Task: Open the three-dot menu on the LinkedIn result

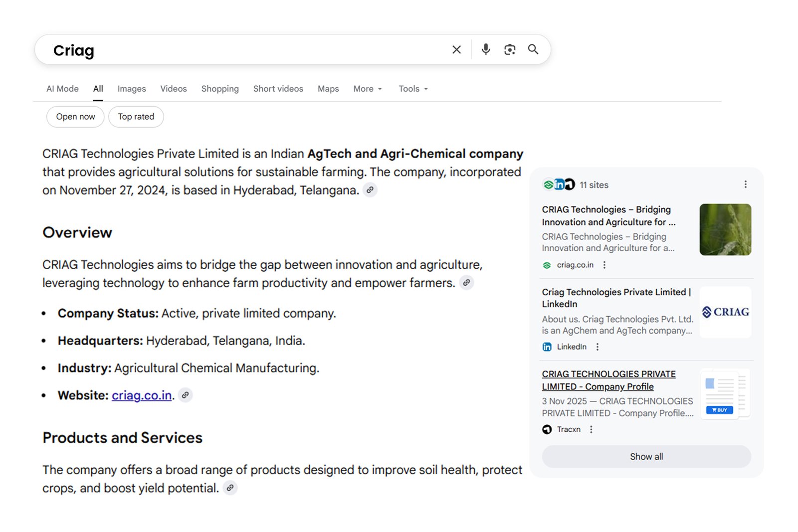Action: click(x=598, y=347)
